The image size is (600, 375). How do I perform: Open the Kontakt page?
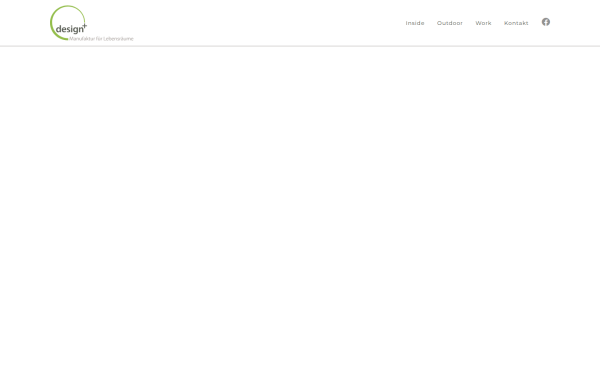tap(516, 23)
